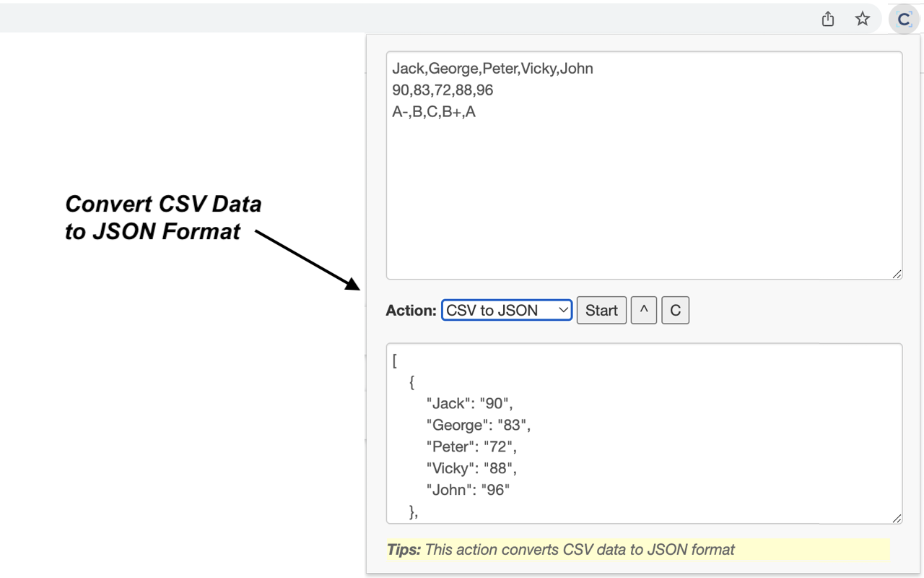Click the C clear button
The height and width of the screenshot is (578, 924).
coord(676,310)
